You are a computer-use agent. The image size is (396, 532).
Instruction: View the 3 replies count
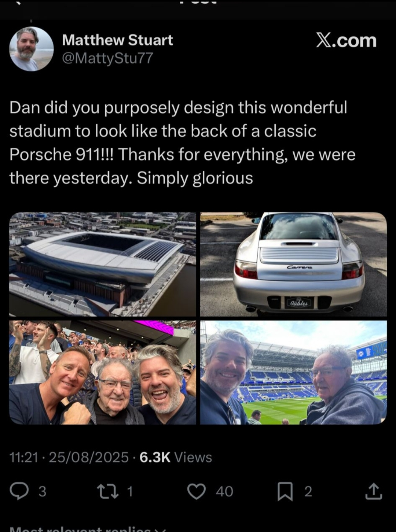43,492
